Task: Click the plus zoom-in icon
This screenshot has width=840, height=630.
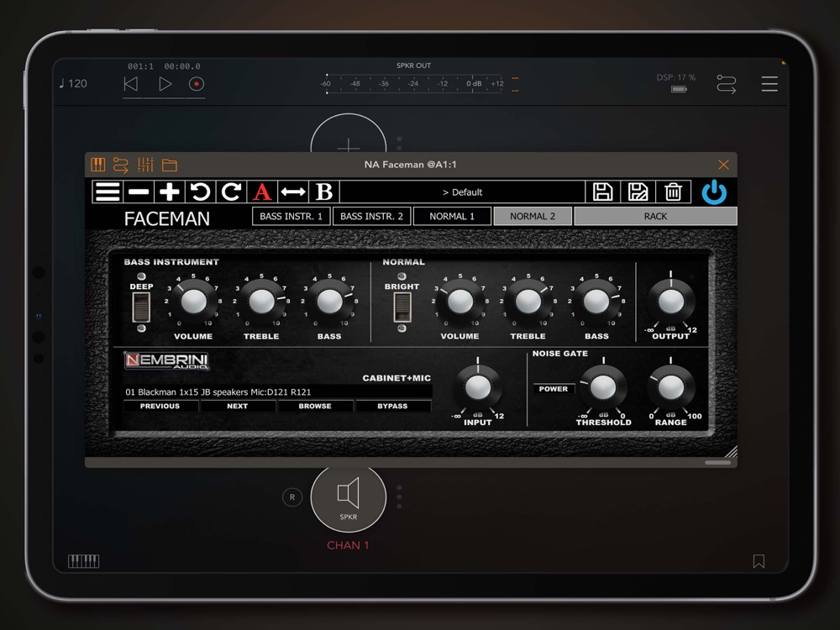Action: click(170, 192)
